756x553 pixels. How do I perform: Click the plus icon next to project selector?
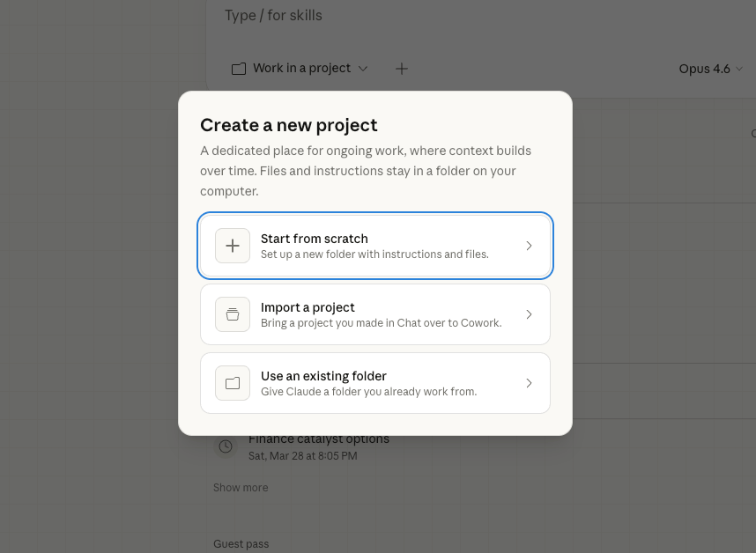(x=402, y=69)
